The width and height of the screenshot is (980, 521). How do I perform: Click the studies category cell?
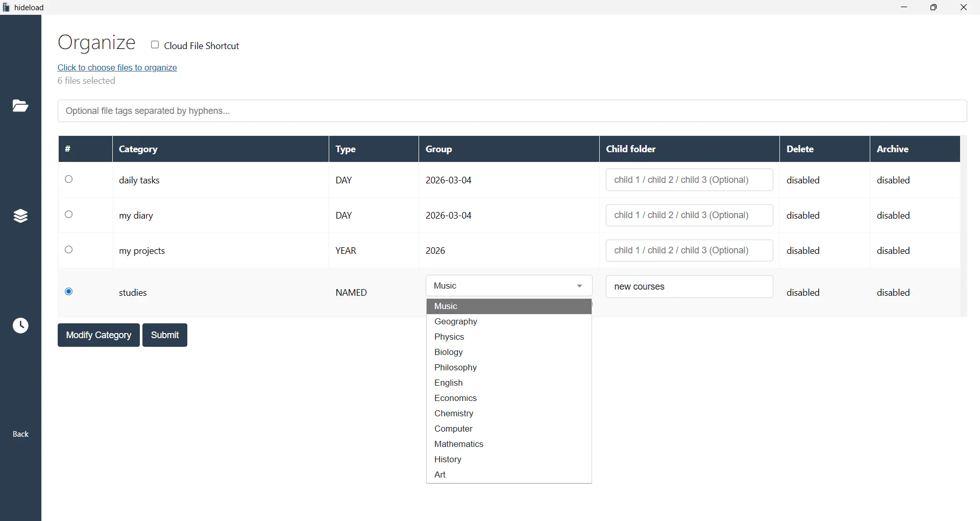(x=220, y=293)
